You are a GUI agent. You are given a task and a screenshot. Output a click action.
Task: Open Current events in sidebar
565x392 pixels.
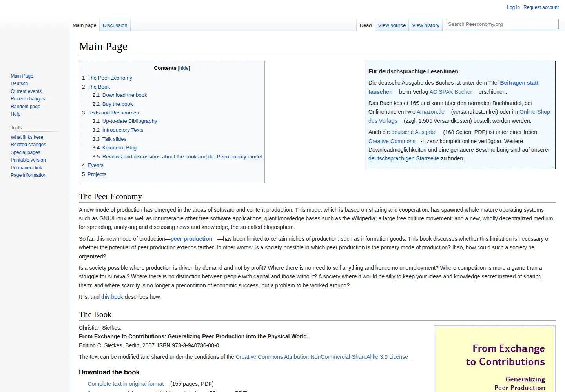tap(26, 91)
